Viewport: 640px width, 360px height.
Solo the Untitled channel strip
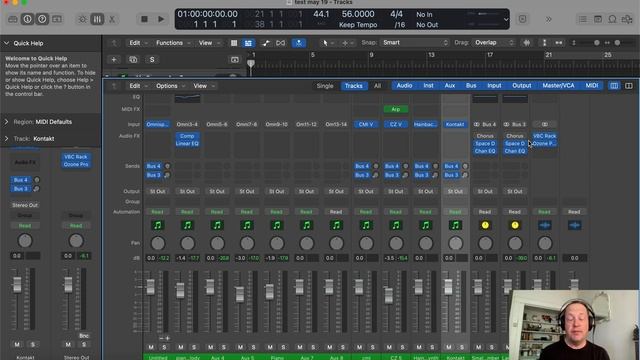click(x=164, y=347)
